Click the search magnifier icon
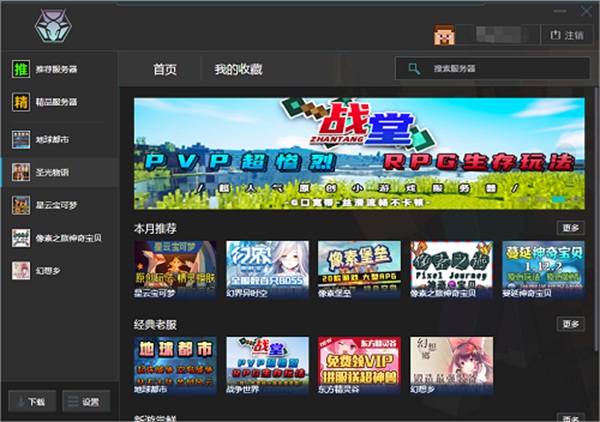600x422 pixels. [414, 69]
